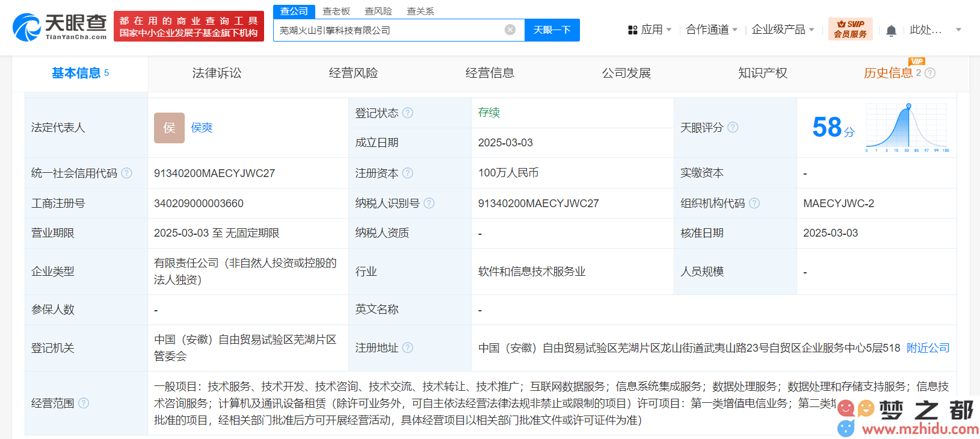Click the 天眼评分 distribution chart
The height and width of the screenshot is (439, 980).
908,128
